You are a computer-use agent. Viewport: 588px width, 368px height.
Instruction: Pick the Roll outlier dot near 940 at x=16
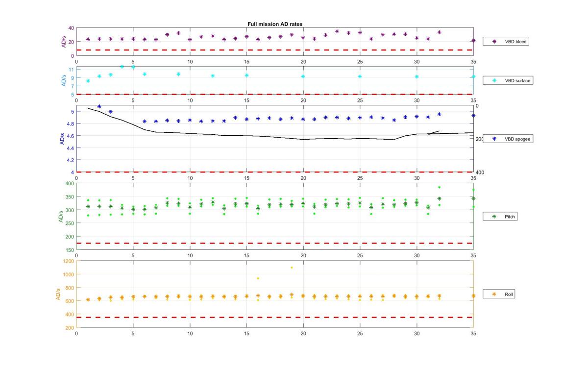point(258,278)
